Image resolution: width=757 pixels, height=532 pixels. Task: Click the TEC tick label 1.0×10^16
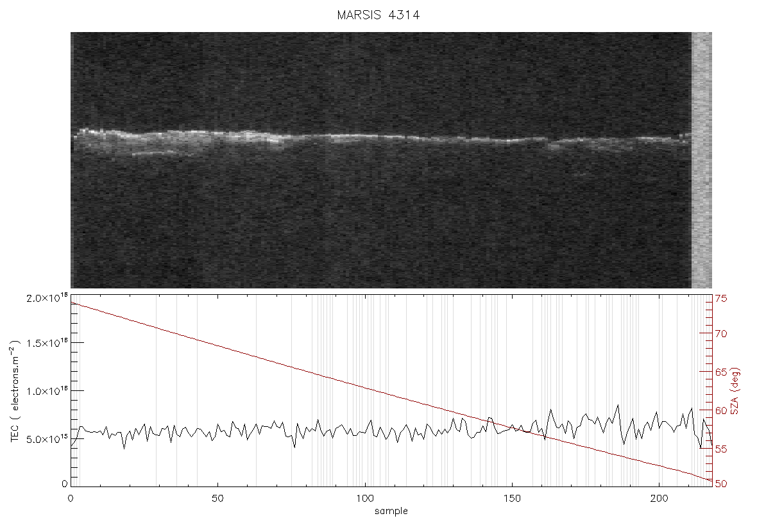[47, 391]
